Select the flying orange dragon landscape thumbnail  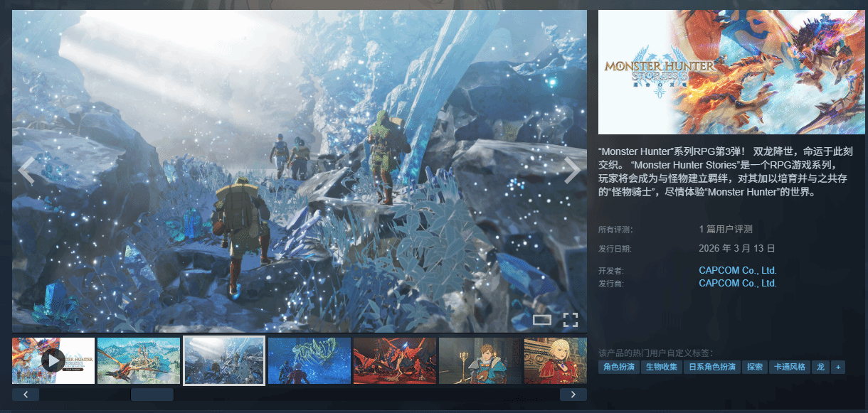138,360
